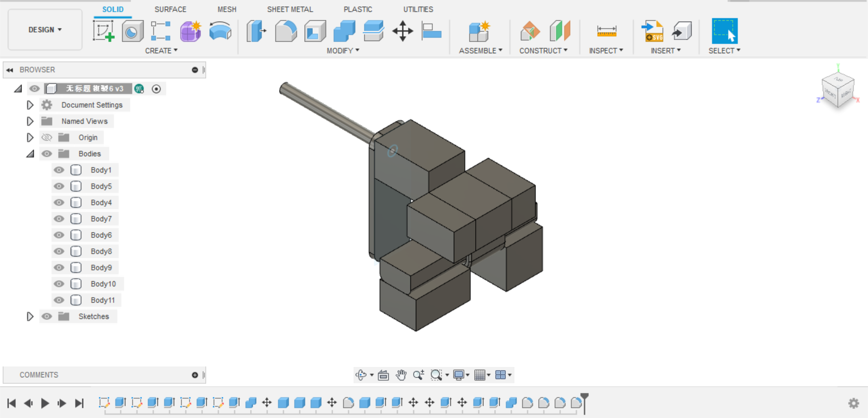This screenshot has width=868, height=418.
Task: Collapse the Browser panel with double arrows
Action: (x=10, y=70)
